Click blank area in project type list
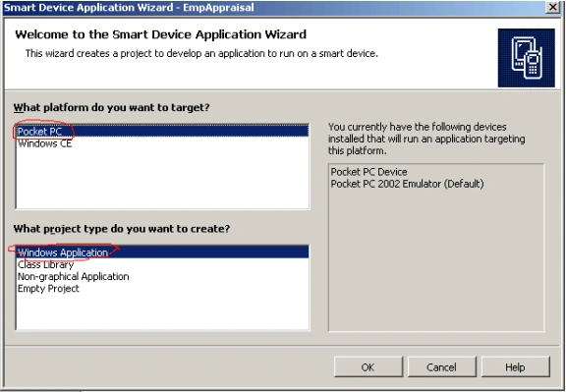 pos(162,311)
